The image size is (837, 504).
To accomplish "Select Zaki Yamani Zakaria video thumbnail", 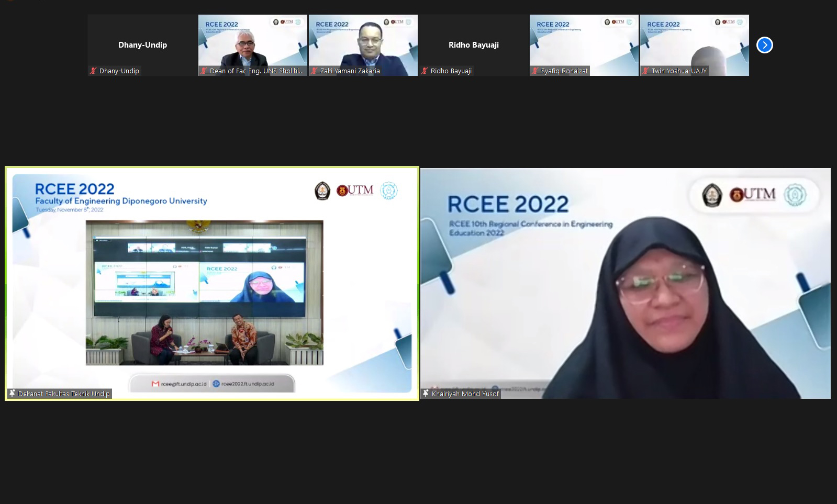I will point(363,45).
